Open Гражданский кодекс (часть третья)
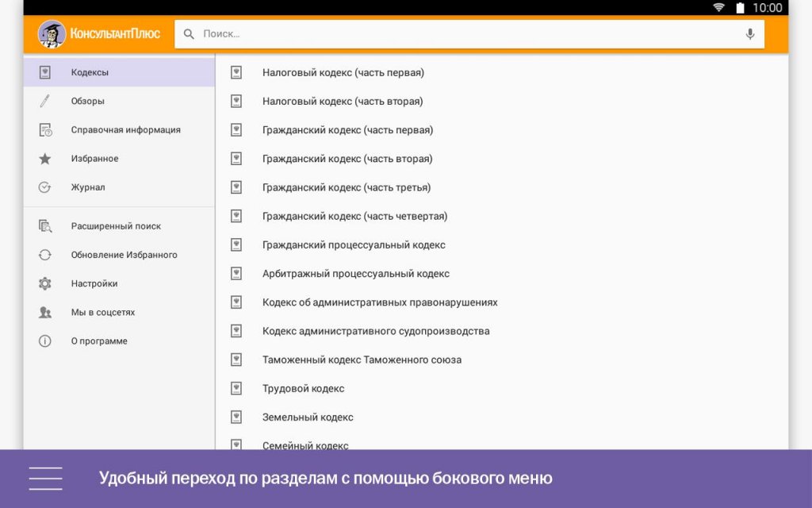 502,187
